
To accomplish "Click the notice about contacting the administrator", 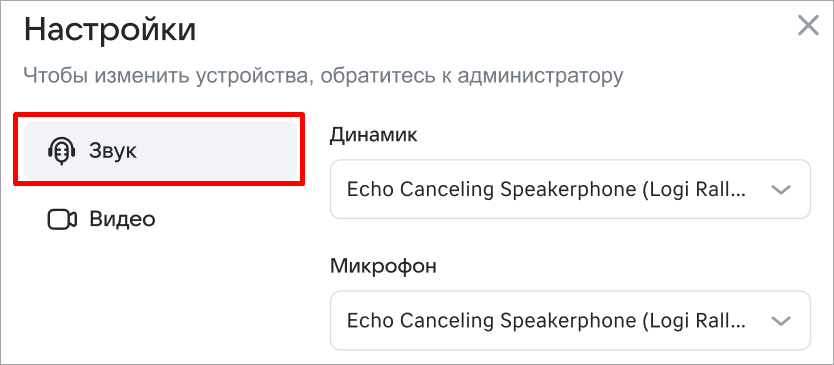I will coord(323,76).
